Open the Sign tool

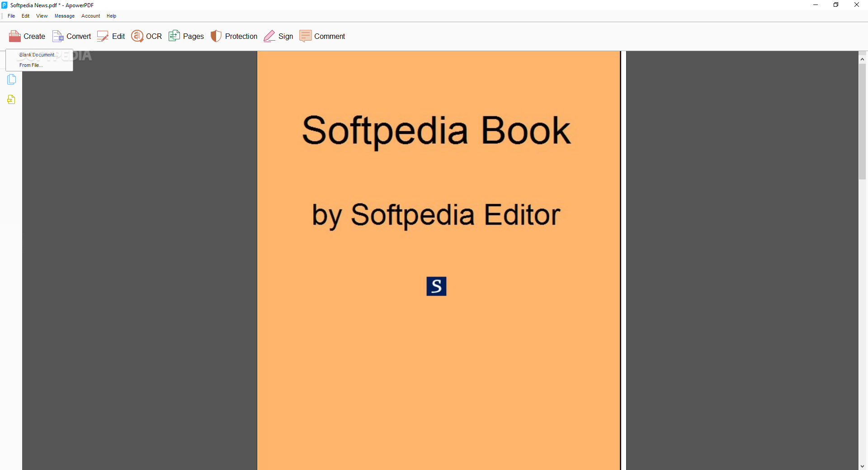pos(278,36)
